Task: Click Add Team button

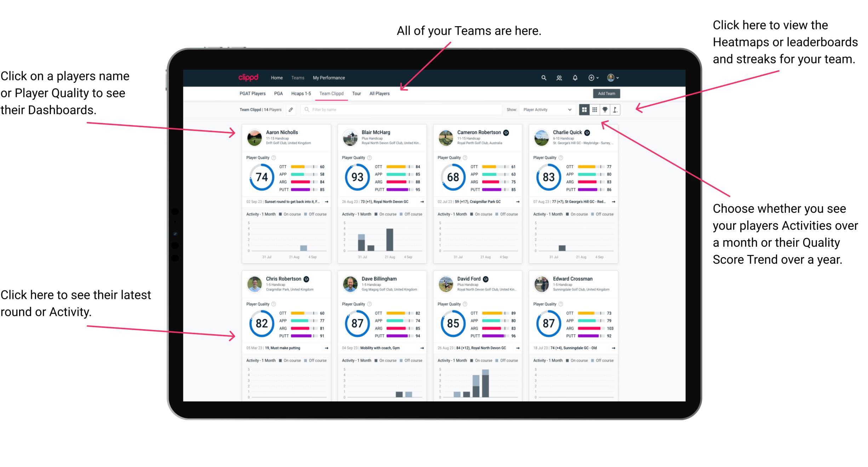Action: [607, 94]
